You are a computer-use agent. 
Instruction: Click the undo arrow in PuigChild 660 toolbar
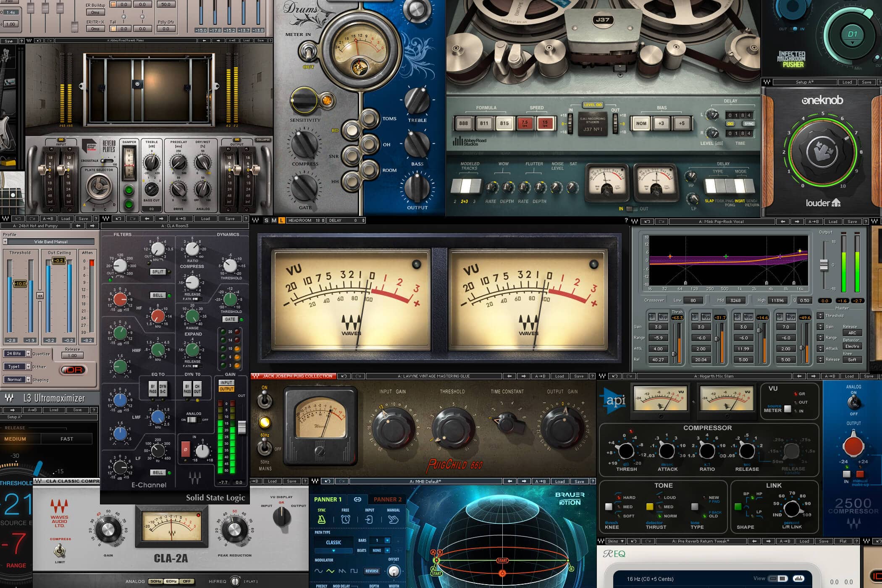point(344,376)
